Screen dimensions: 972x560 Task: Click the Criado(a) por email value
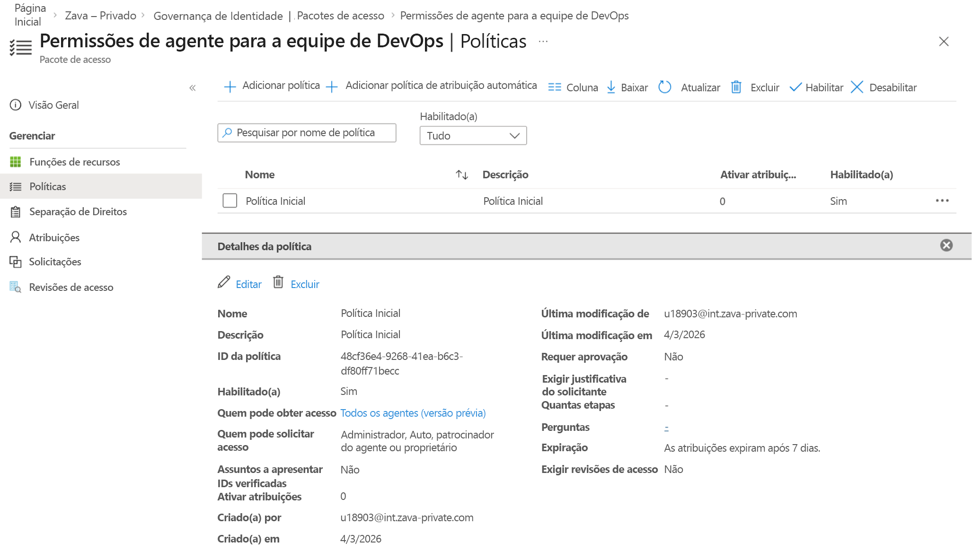(x=406, y=517)
